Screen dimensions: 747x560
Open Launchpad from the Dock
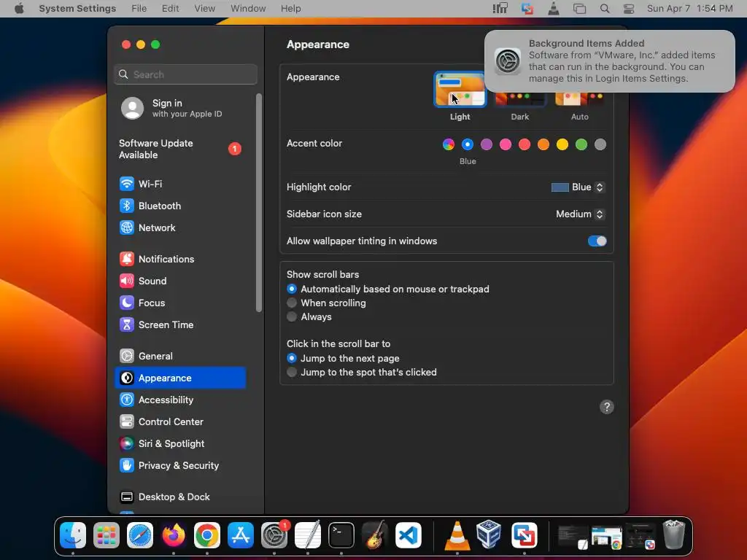coord(107,535)
